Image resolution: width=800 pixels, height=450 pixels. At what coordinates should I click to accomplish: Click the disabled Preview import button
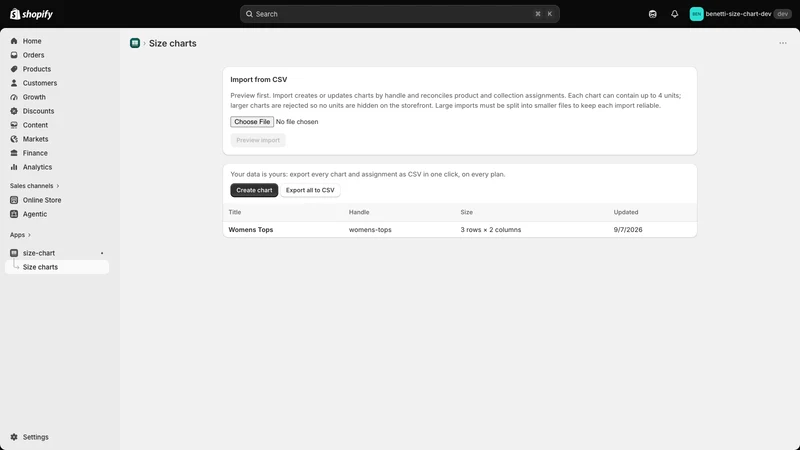pyautogui.click(x=258, y=140)
